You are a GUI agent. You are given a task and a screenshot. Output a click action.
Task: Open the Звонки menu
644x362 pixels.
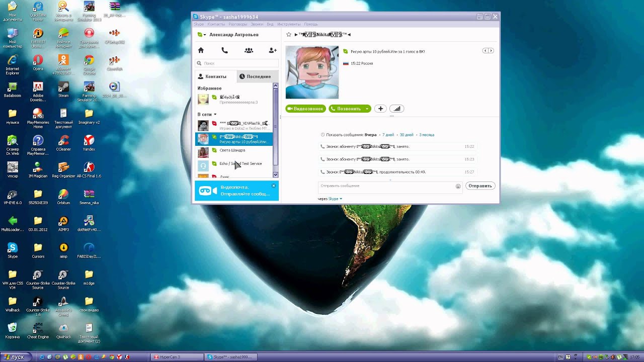pos(257,24)
